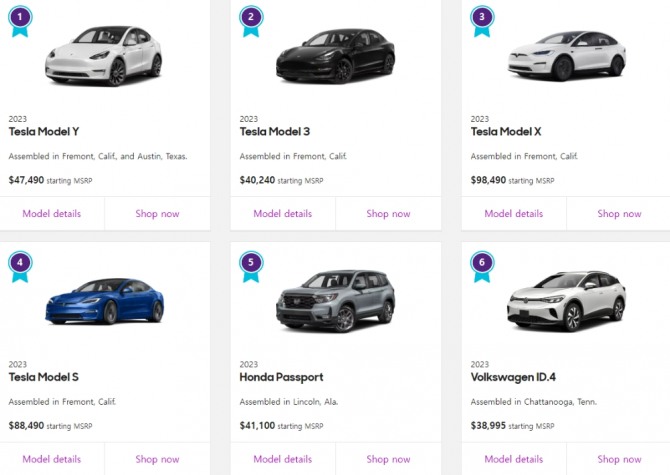Open the Tesla Model X title link
This screenshot has height=475, width=670.
[x=506, y=132]
